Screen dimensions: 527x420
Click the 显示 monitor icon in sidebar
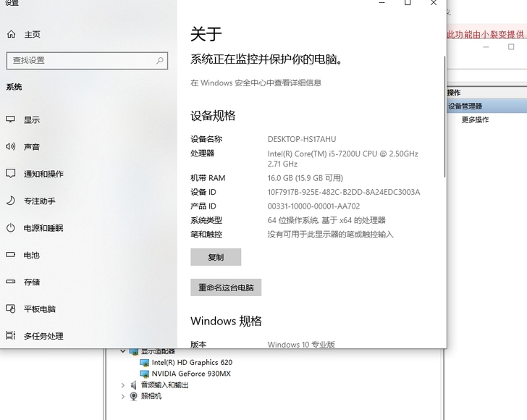pos(10,119)
